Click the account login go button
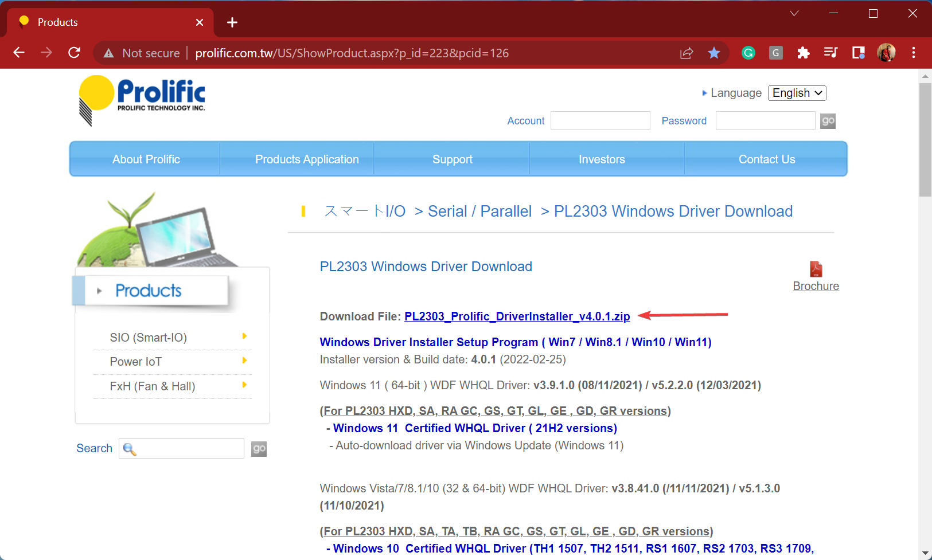 point(827,120)
